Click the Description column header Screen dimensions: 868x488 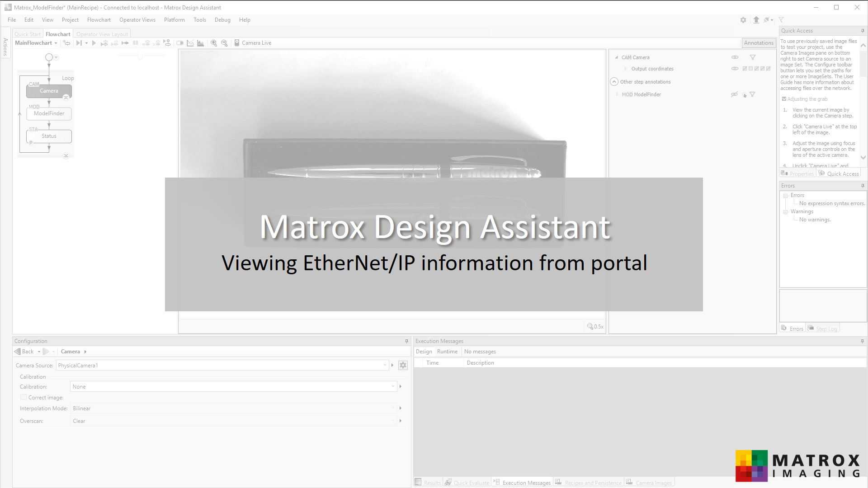[x=480, y=363]
